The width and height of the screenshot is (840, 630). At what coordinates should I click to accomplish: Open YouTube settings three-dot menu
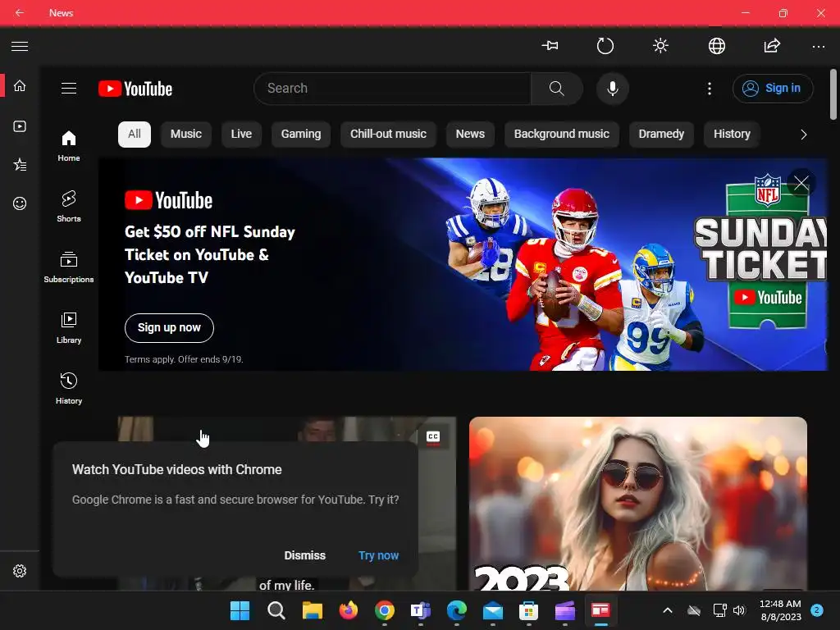click(710, 89)
